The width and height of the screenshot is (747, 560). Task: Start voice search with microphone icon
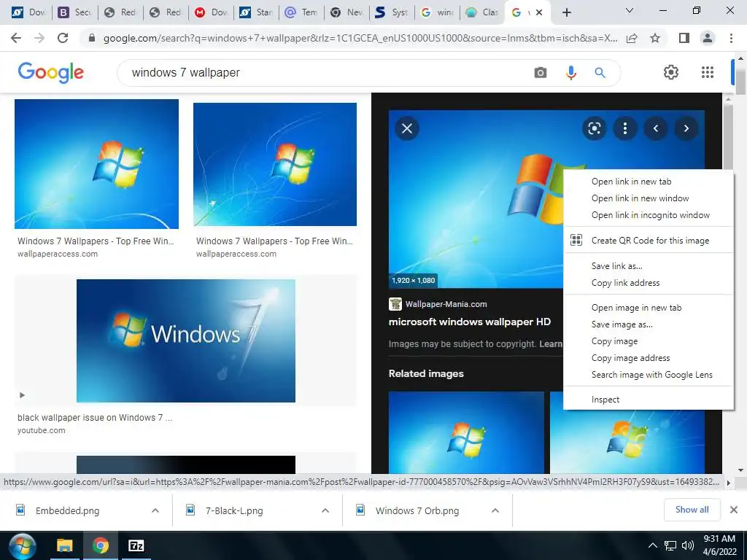pyautogui.click(x=570, y=72)
